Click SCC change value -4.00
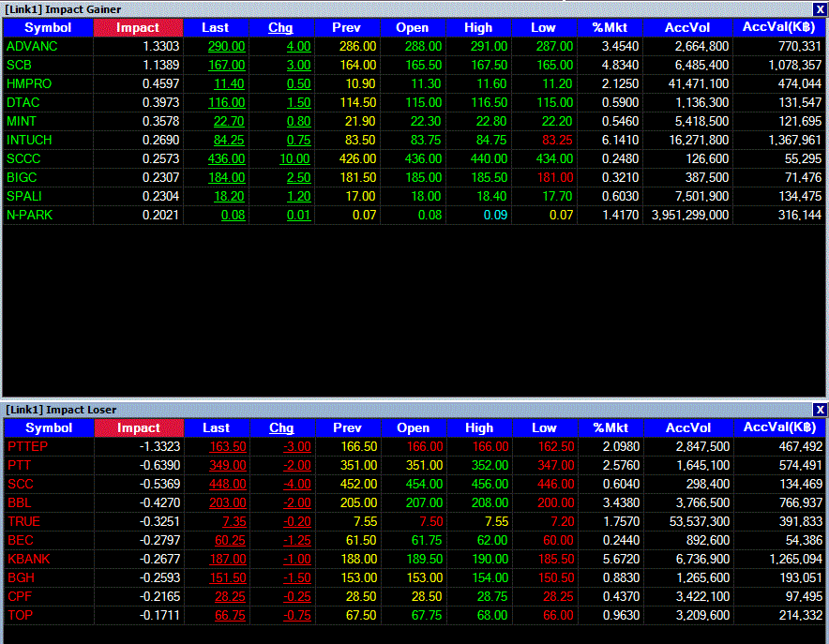This screenshot has height=644, width=829. point(297,484)
